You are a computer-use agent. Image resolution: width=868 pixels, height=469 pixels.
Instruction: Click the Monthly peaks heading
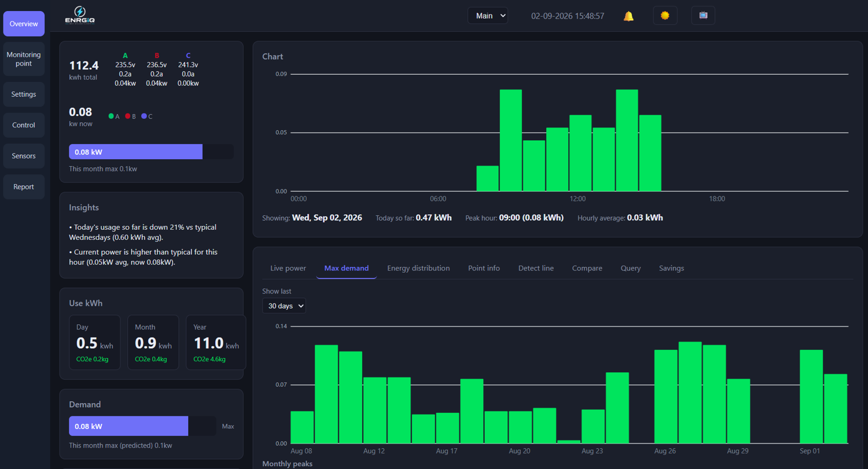(x=288, y=464)
